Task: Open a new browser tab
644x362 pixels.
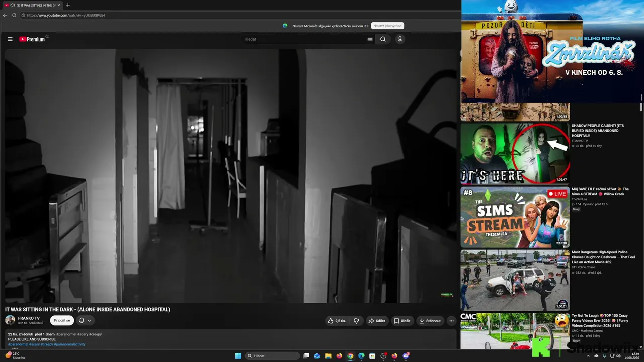Action: tap(68, 5)
